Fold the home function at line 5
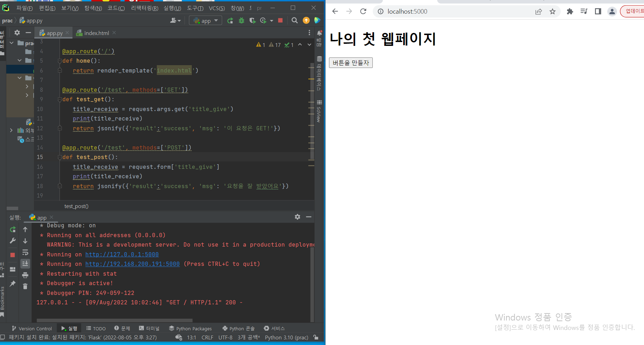Image resolution: width=644 pixels, height=345 pixels. (60, 61)
